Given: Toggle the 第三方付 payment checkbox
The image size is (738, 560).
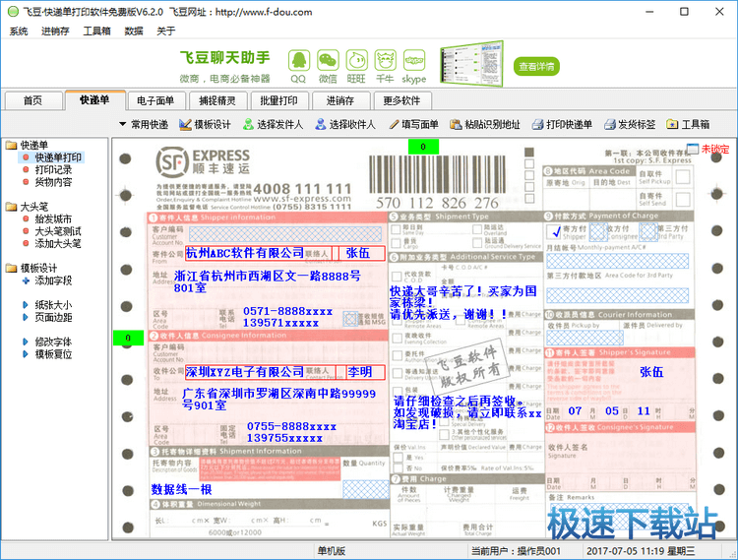Looking at the screenshot, I should tap(648, 231).
